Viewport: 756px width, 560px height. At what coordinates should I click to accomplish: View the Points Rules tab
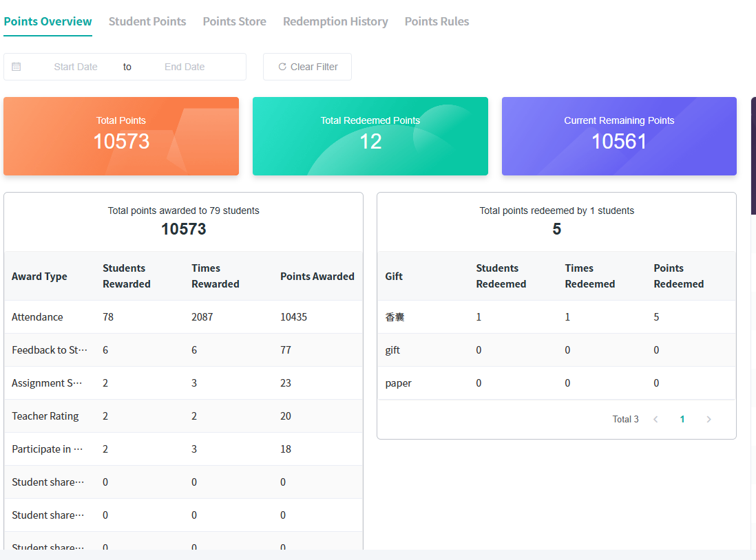pyautogui.click(x=437, y=21)
